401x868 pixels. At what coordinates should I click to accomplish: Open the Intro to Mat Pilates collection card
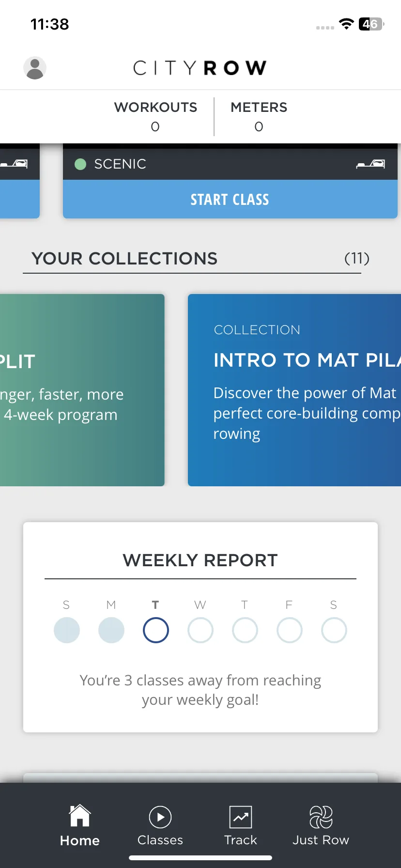tap(294, 390)
